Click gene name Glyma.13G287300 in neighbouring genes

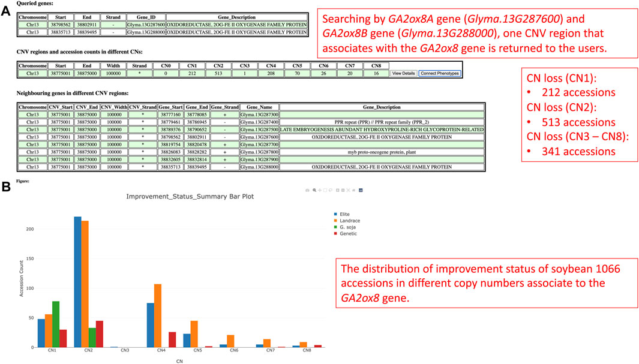point(259,115)
